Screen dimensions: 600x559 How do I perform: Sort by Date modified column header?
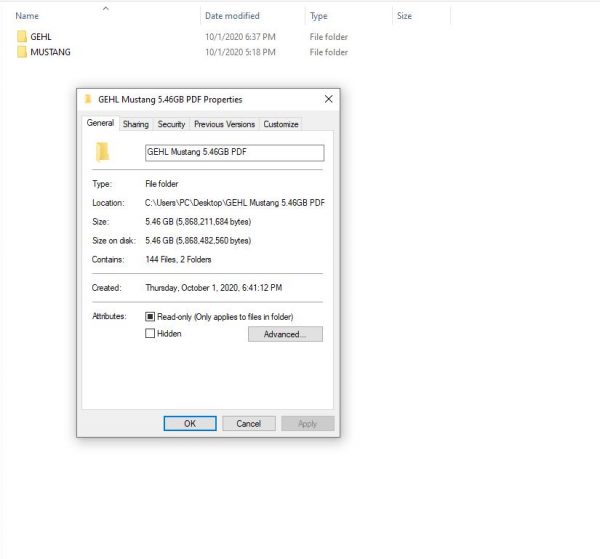(232, 16)
